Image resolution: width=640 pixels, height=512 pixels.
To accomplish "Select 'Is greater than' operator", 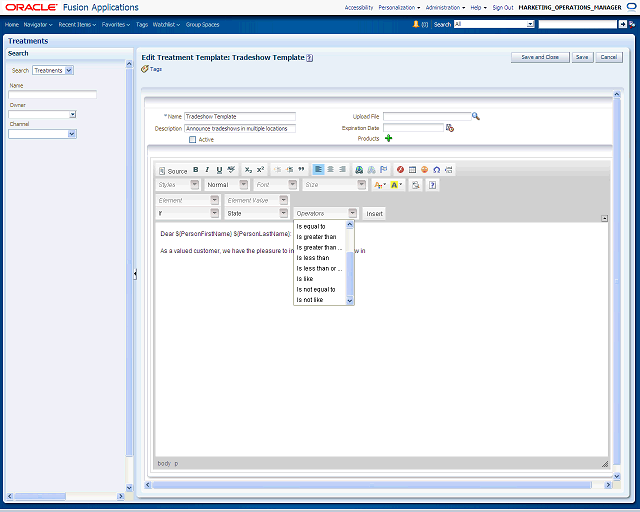I will (316, 237).
